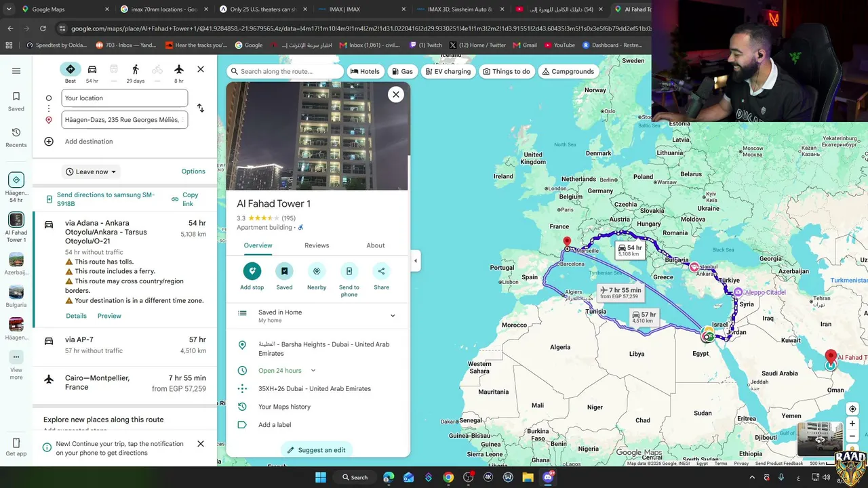868x488 pixels.
Task: Select the Cairo—Montpellier flight option
Action: coord(125,383)
